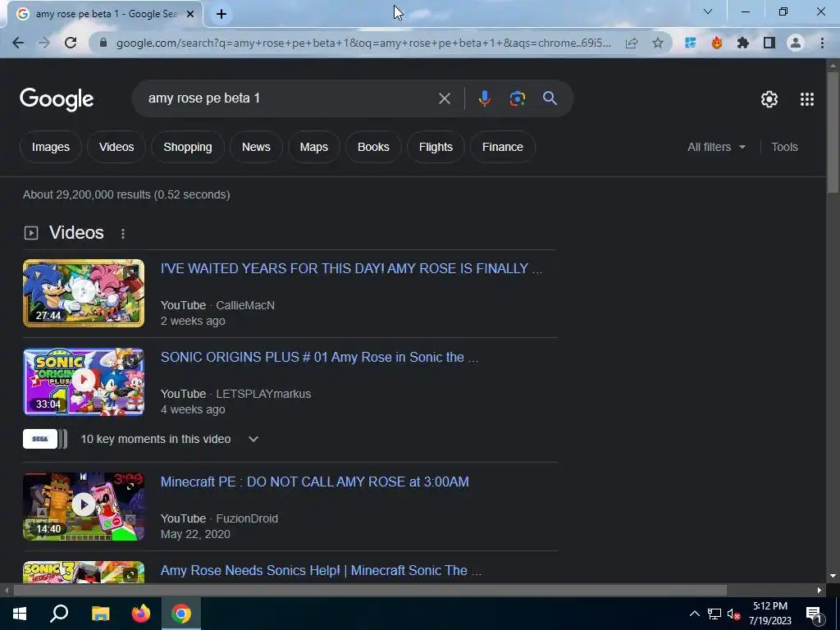Filter results by Images
The width and height of the screenshot is (840, 630).
50,147
